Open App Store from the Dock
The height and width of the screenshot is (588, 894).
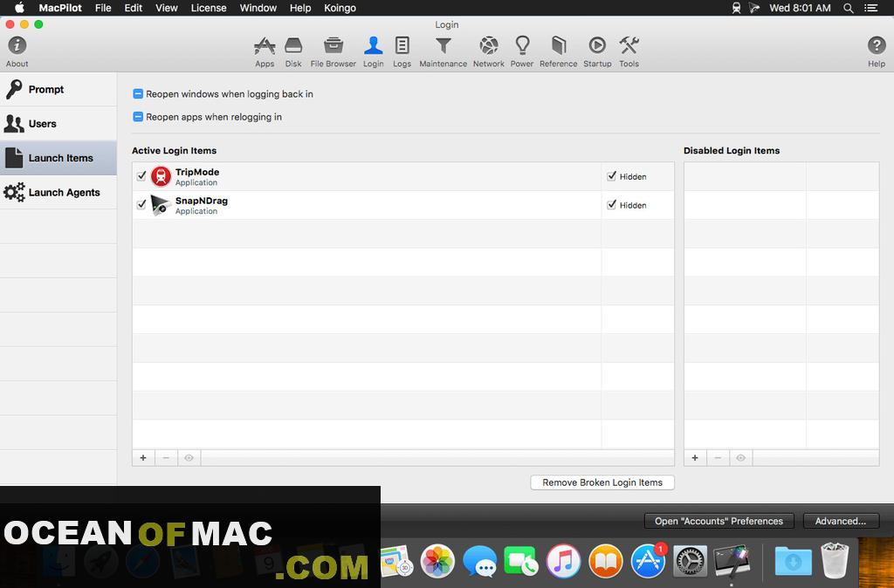point(648,561)
